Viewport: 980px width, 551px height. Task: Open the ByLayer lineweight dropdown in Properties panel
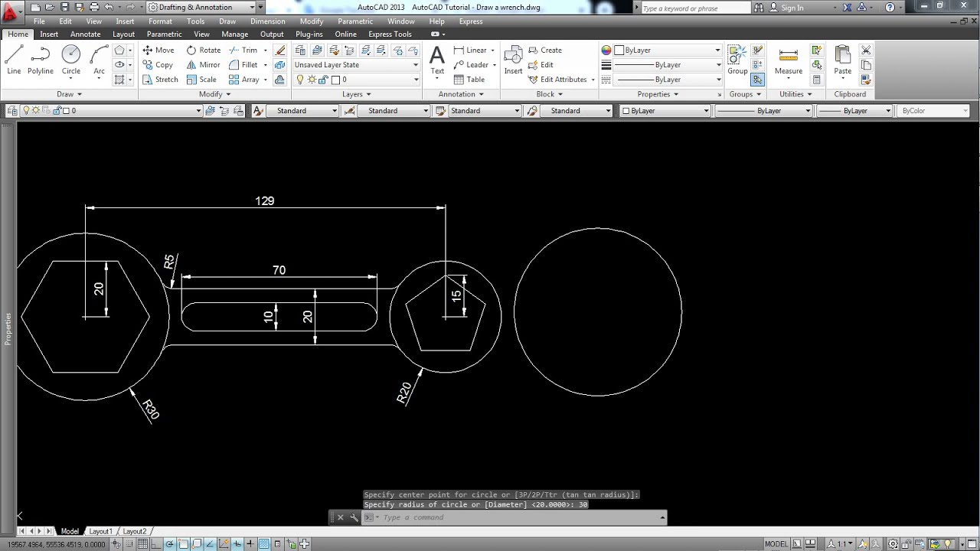668,65
